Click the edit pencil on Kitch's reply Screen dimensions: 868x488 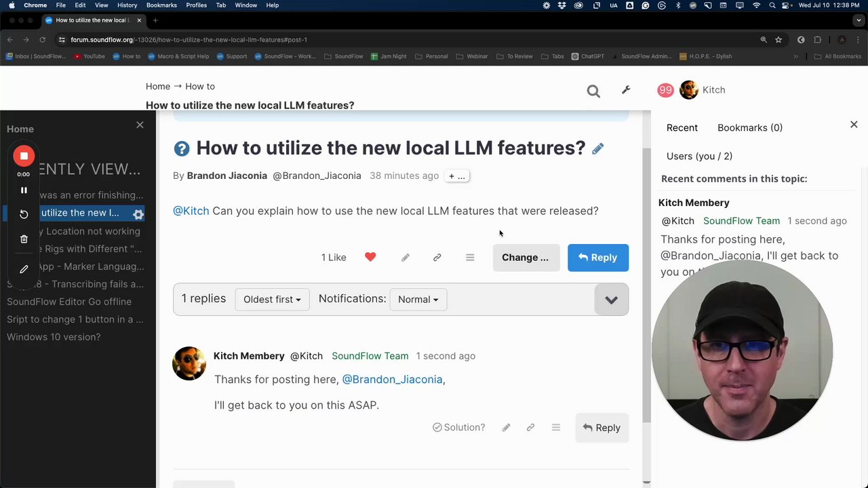click(506, 428)
